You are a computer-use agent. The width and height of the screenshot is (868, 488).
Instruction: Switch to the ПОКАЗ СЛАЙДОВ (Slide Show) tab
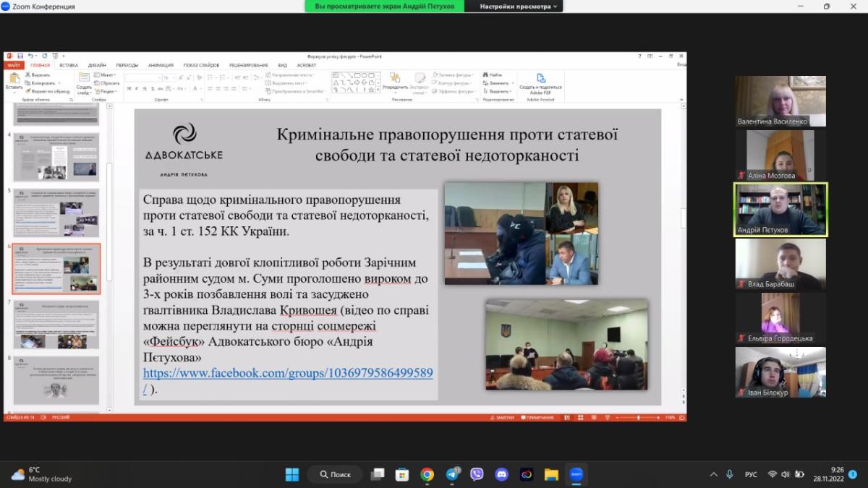pos(202,65)
